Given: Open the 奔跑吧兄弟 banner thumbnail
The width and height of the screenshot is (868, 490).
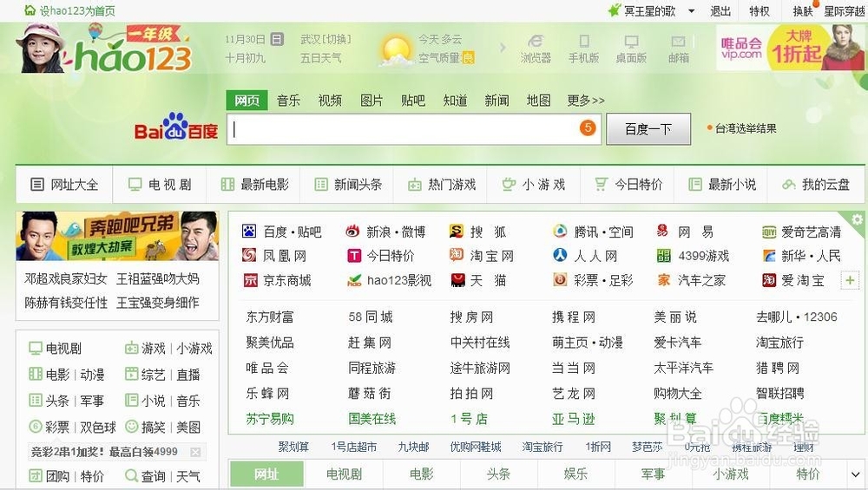Looking at the screenshot, I should 117,236.
